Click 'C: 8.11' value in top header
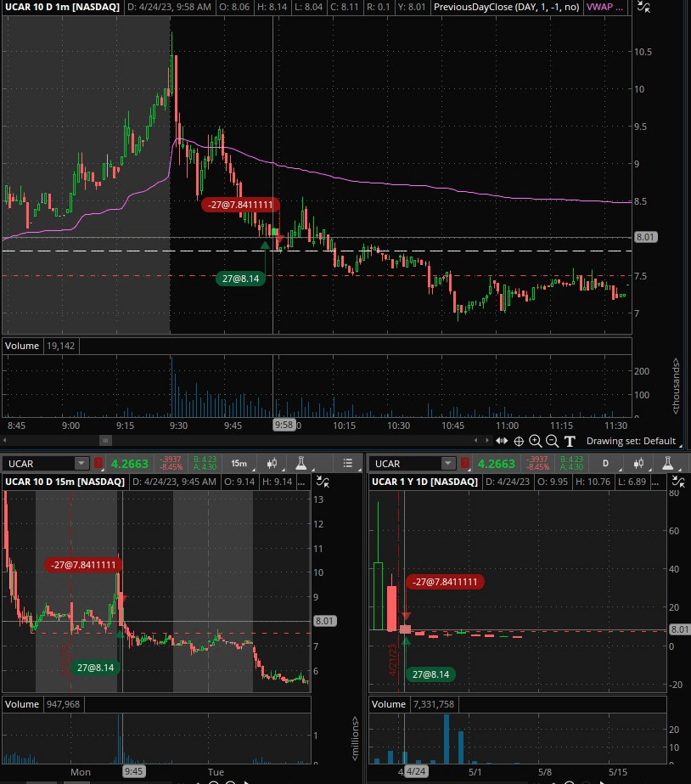Viewport: 691px width, 784px height. tap(345, 7)
